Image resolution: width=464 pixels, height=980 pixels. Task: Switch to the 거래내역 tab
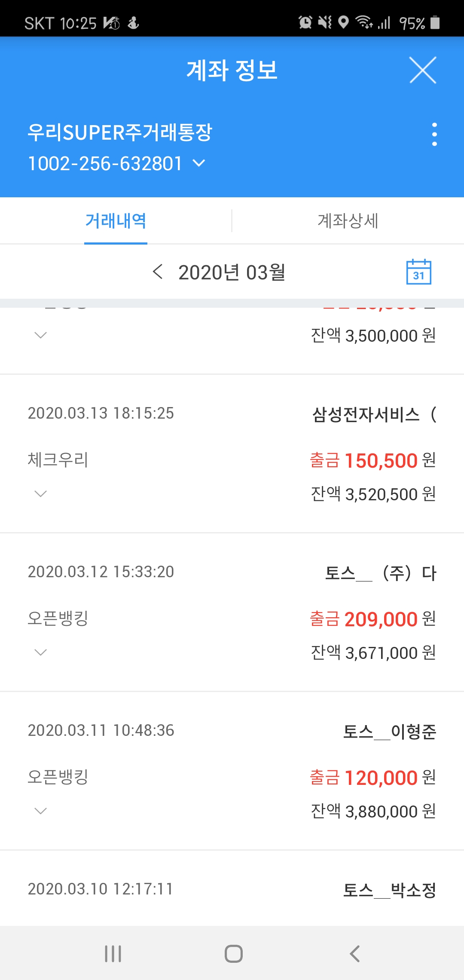coord(116,221)
